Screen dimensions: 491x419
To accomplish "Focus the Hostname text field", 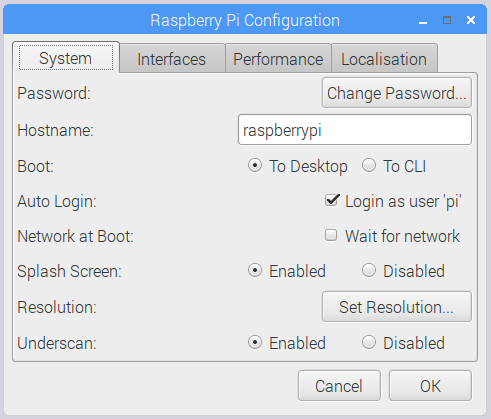I will pyautogui.click(x=355, y=130).
